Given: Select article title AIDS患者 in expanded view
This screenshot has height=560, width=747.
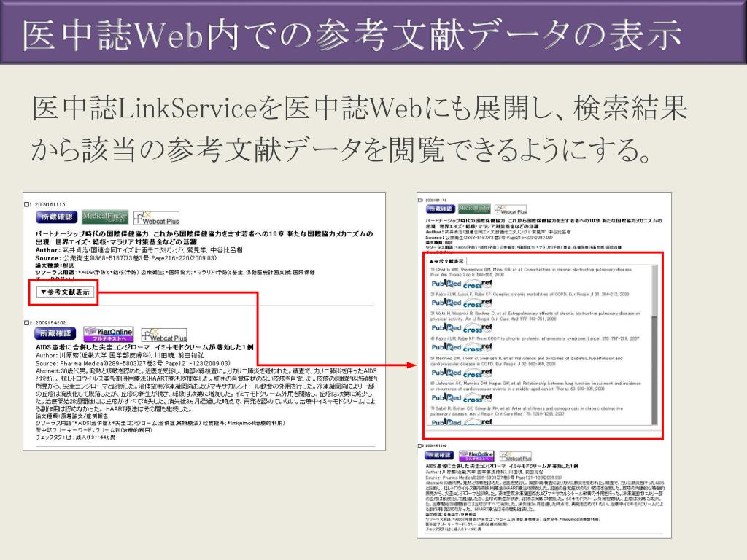Looking at the screenshot, I should tap(502, 466).
